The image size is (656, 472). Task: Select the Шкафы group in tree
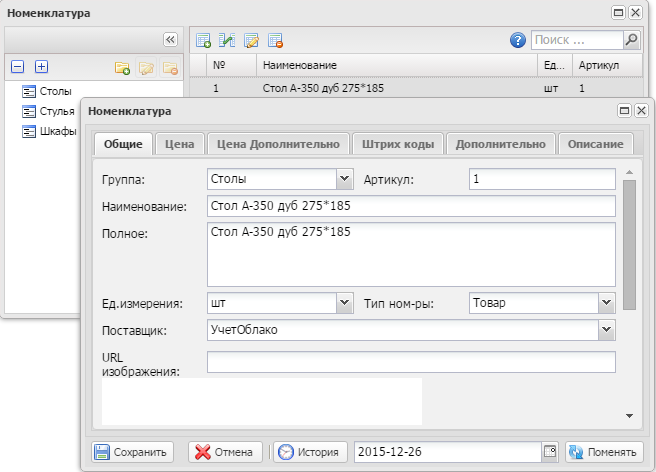[x=58, y=131]
